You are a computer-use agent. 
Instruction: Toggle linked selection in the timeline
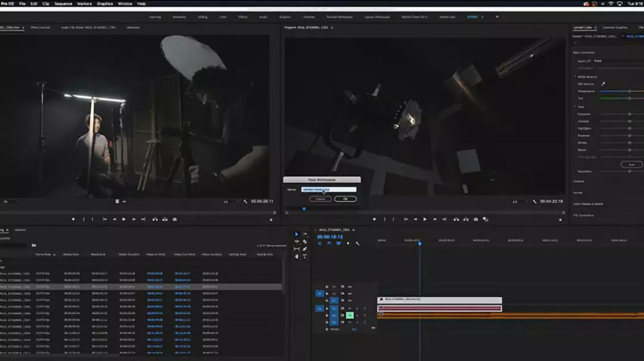pos(339,243)
